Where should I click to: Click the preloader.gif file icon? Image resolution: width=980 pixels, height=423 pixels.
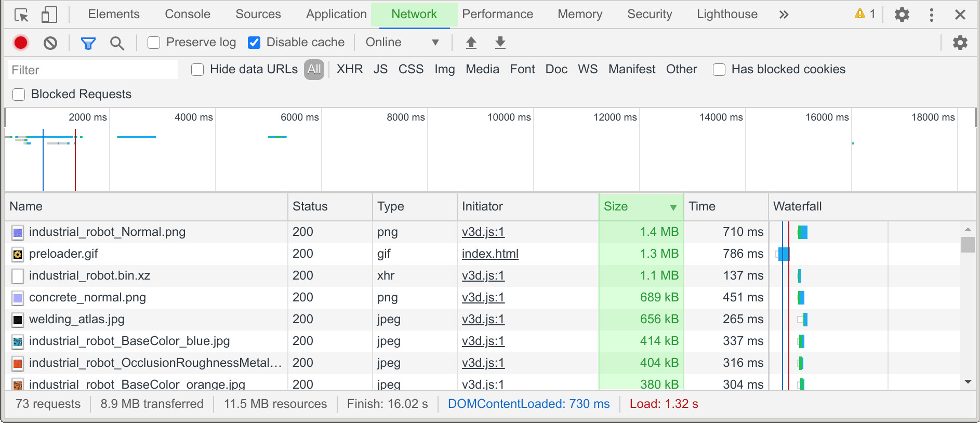(18, 254)
